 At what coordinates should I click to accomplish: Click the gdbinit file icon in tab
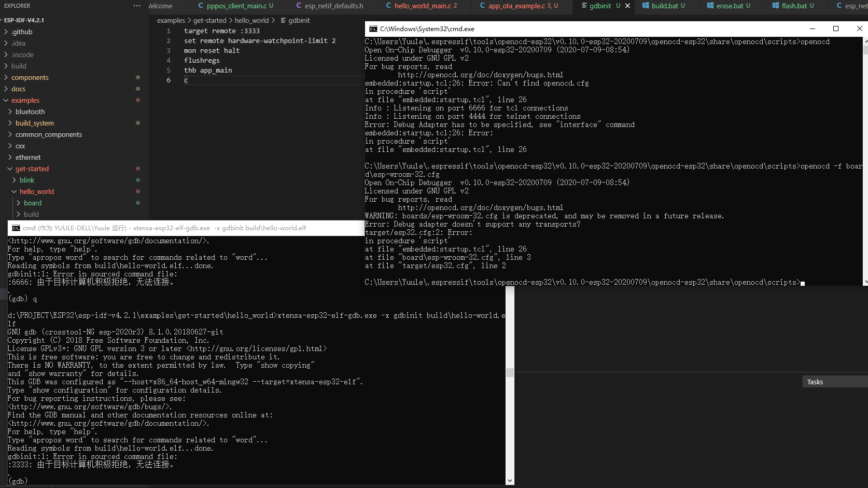[584, 6]
